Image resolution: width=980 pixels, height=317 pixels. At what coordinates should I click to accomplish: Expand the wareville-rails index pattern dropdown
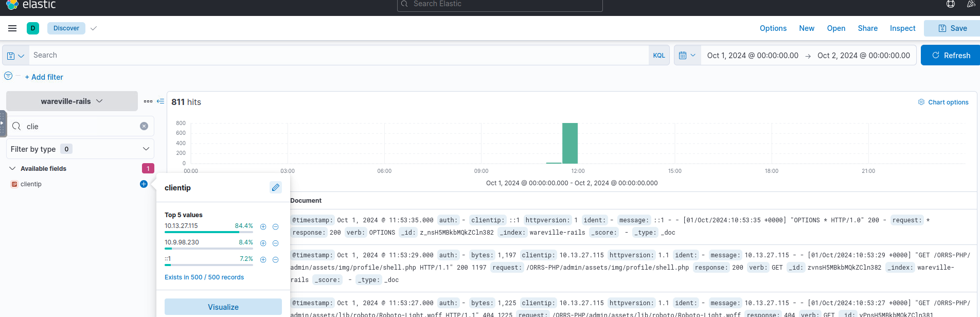coord(72,101)
